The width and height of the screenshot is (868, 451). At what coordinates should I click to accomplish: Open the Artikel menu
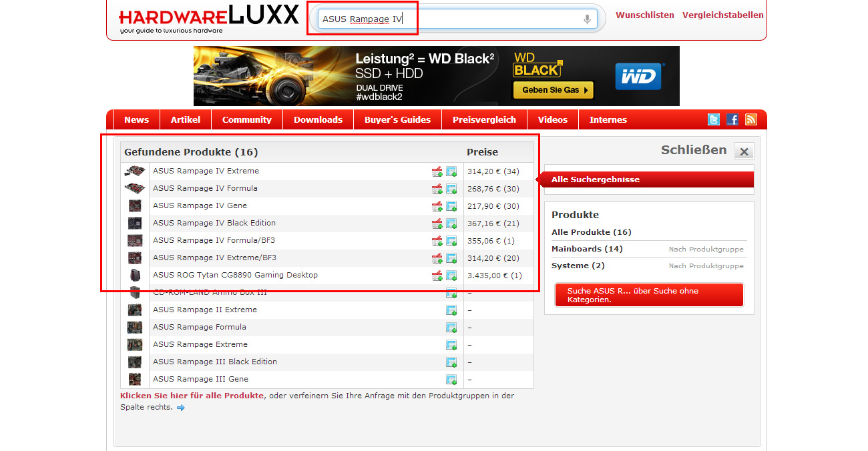[186, 120]
